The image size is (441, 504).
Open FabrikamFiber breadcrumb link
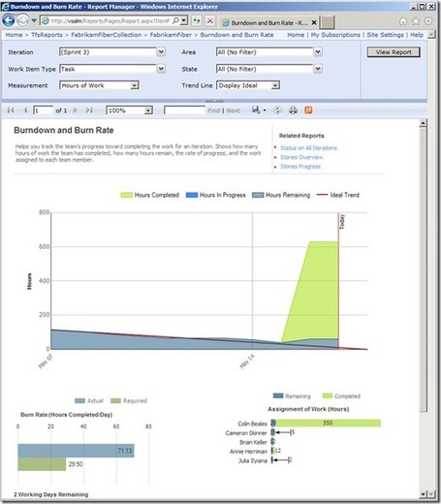(171, 35)
